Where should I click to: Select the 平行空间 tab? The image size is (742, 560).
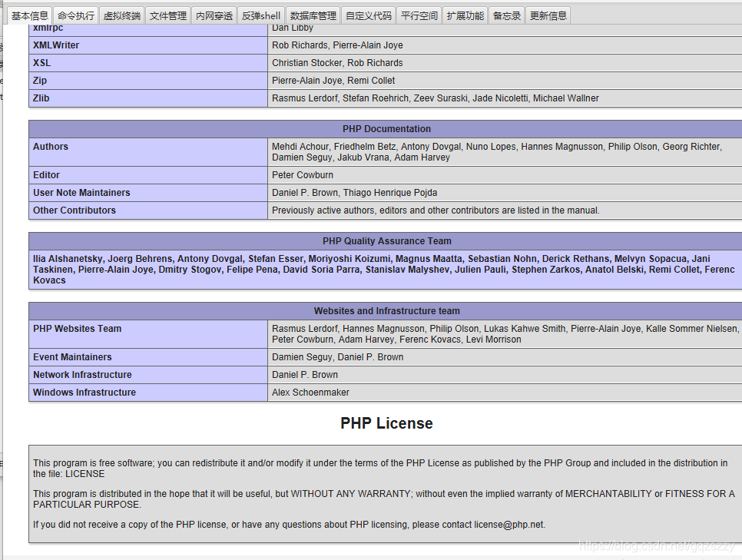tap(419, 15)
